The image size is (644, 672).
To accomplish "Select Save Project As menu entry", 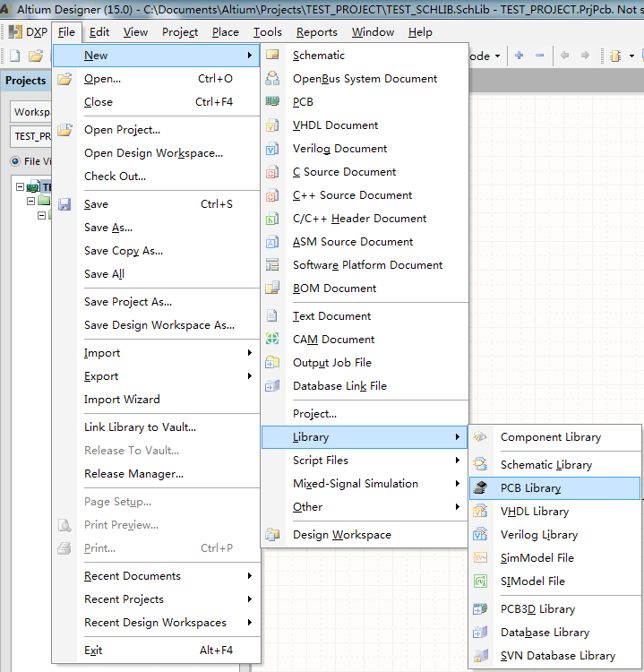I will tap(128, 302).
